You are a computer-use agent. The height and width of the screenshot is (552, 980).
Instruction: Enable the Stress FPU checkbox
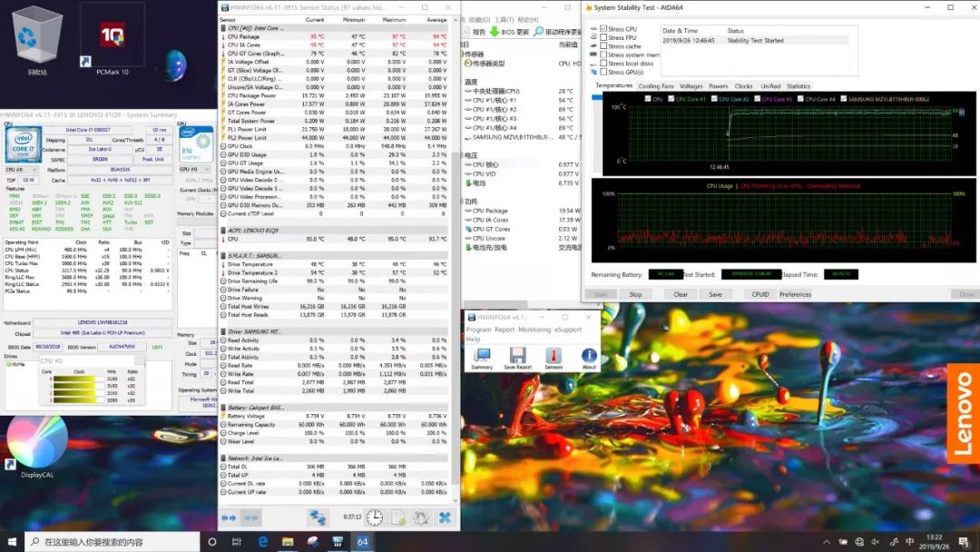603,37
